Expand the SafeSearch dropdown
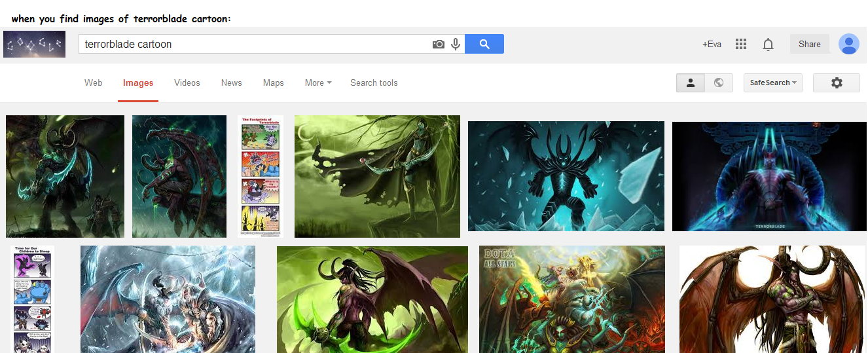The height and width of the screenshot is (353, 868). pos(772,83)
